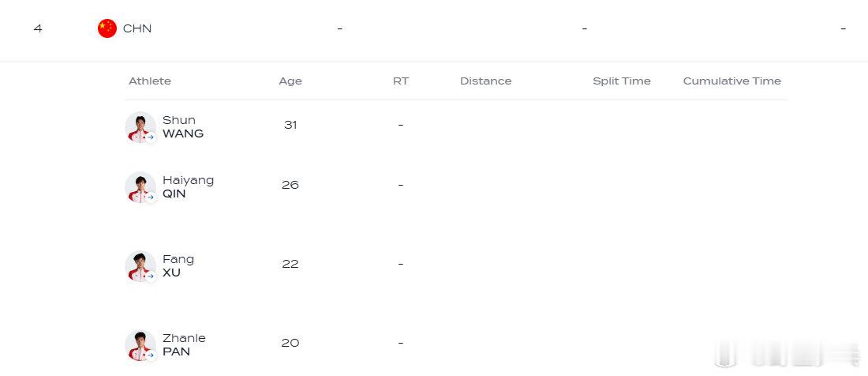Click the Distance column header
Image resolution: width=868 pixels, height=376 pixels.
pos(485,81)
